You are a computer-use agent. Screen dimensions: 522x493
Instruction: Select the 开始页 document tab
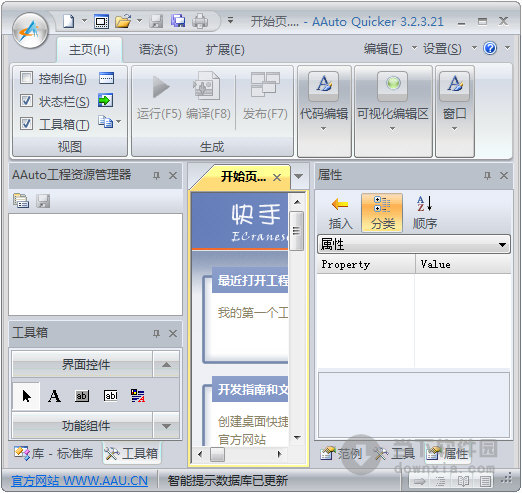click(243, 177)
